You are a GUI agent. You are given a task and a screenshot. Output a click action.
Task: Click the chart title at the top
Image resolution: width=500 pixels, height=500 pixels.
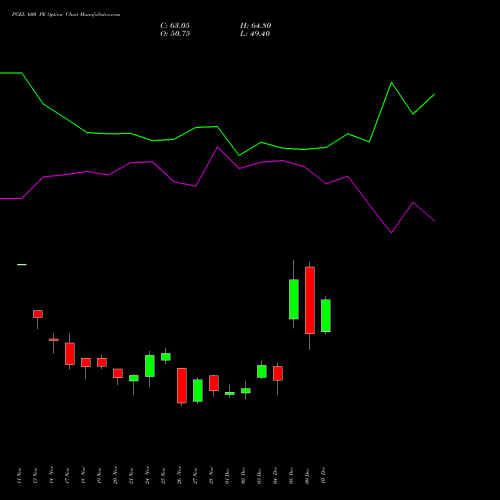click(x=66, y=15)
